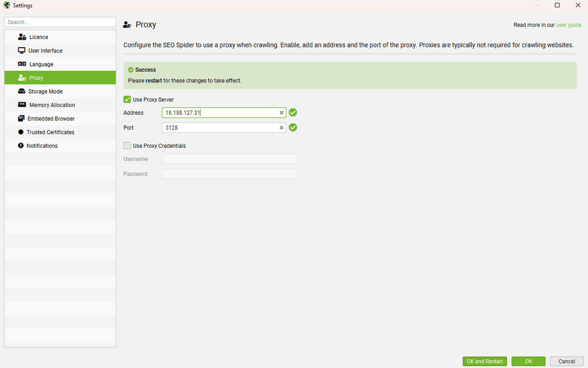Viewport: 588px width, 368px height.
Task: Click the Proxy heading icon
Action: tap(127, 24)
